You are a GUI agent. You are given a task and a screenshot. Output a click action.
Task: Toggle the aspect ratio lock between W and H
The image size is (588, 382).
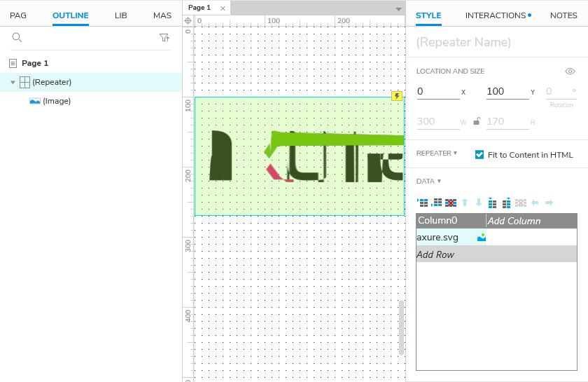477,121
